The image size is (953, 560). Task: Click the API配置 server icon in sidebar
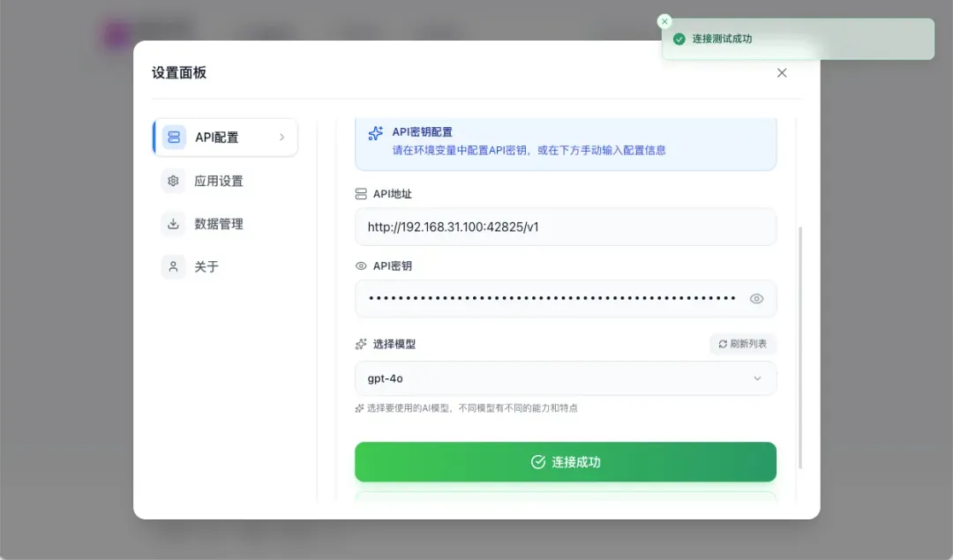(x=174, y=138)
